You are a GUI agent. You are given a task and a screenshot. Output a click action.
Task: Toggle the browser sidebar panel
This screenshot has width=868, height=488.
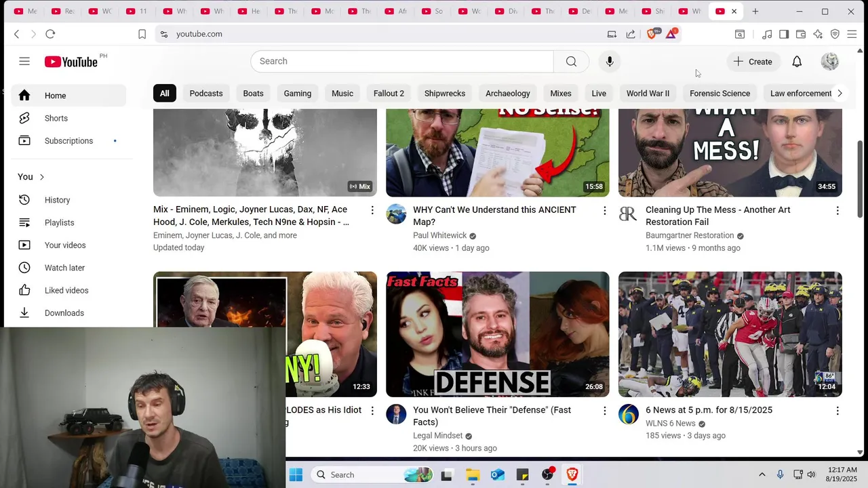click(x=784, y=34)
